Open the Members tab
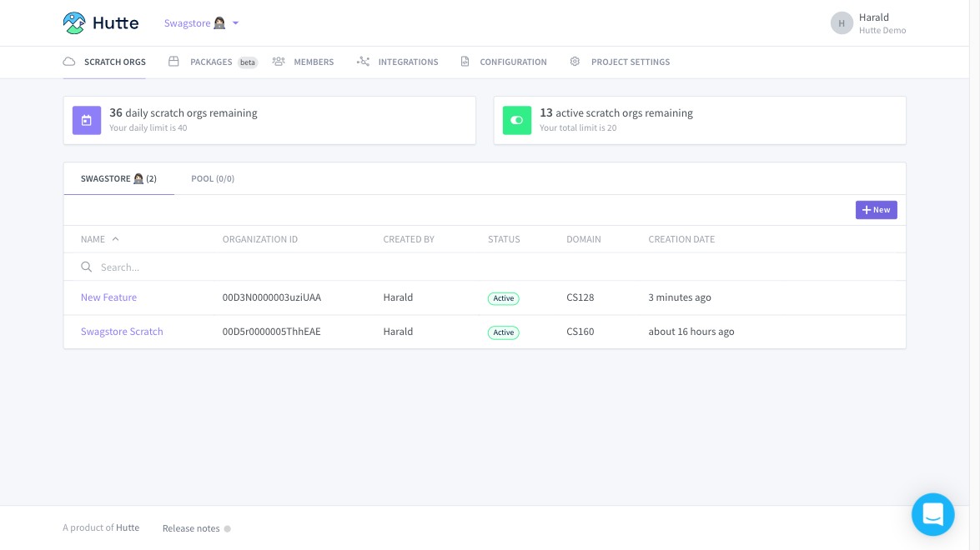The height and width of the screenshot is (550, 980). click(303, 62)
